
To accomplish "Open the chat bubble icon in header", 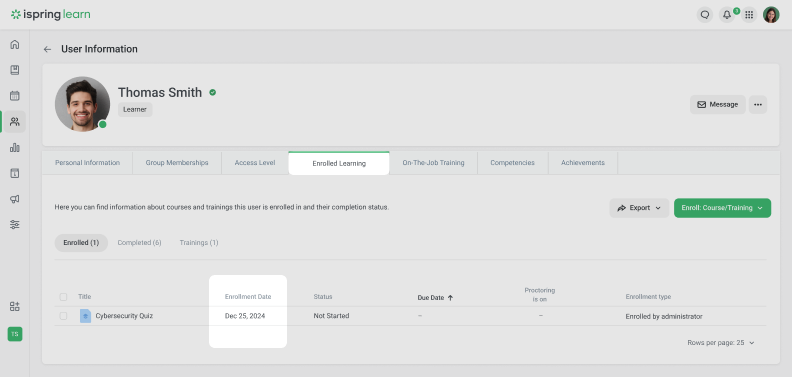I will coord(705,15).
